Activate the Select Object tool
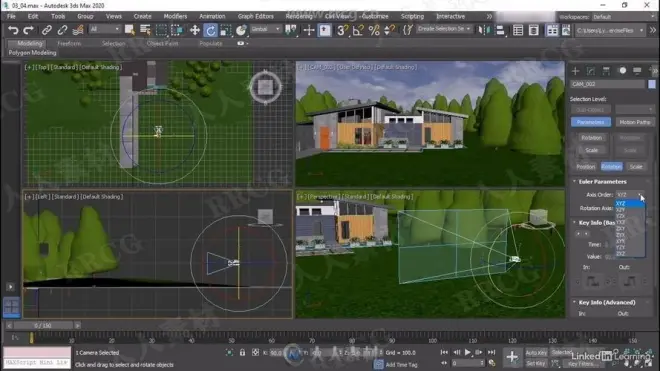This screenshot has width=660, height=371. click(x=130, y=30)
